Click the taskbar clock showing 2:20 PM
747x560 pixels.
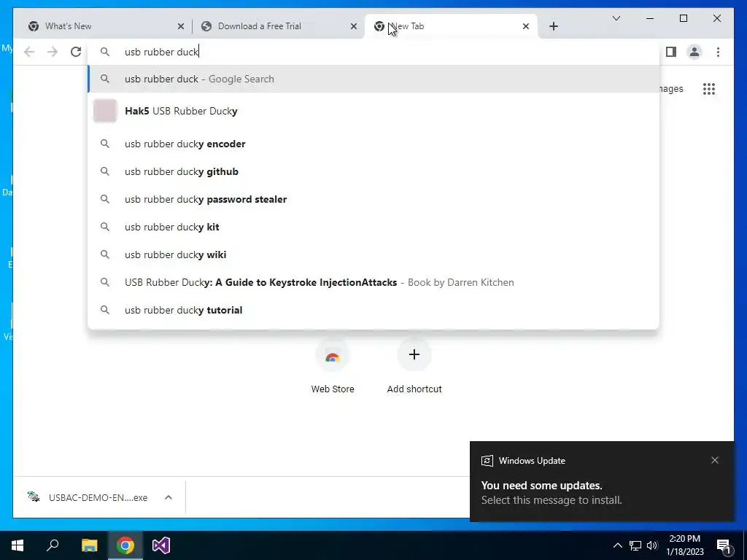(684, 545)
